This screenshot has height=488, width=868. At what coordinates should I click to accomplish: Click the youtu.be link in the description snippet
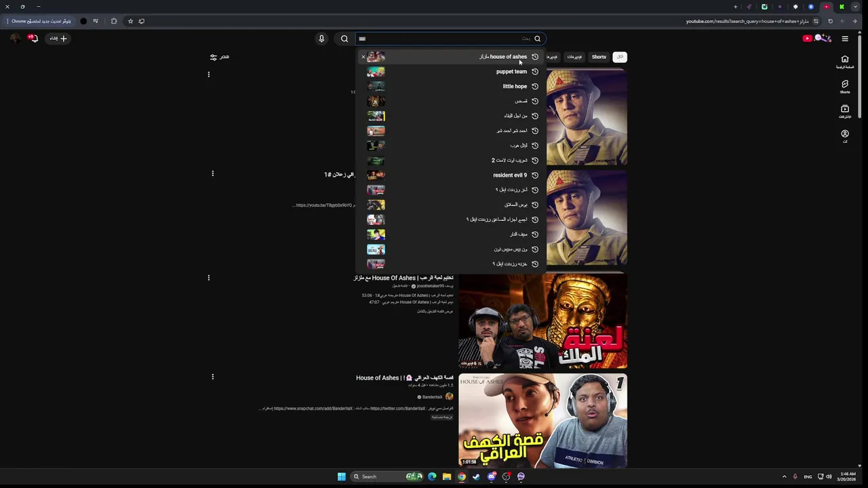point(324,205)
